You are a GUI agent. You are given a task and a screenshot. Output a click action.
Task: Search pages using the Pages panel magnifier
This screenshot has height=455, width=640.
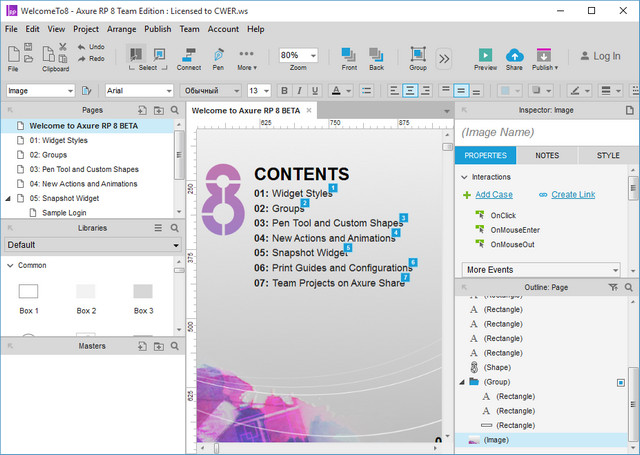pyautogui.click(x=174, y=110)
